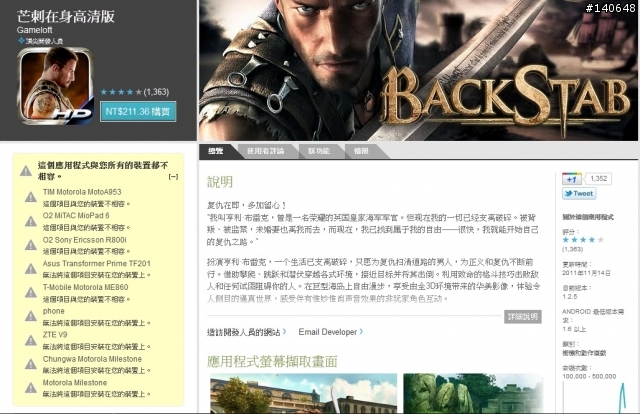
Task: Click warning icon beside TIM Motorola MotoA953
Action: point(31,197)
